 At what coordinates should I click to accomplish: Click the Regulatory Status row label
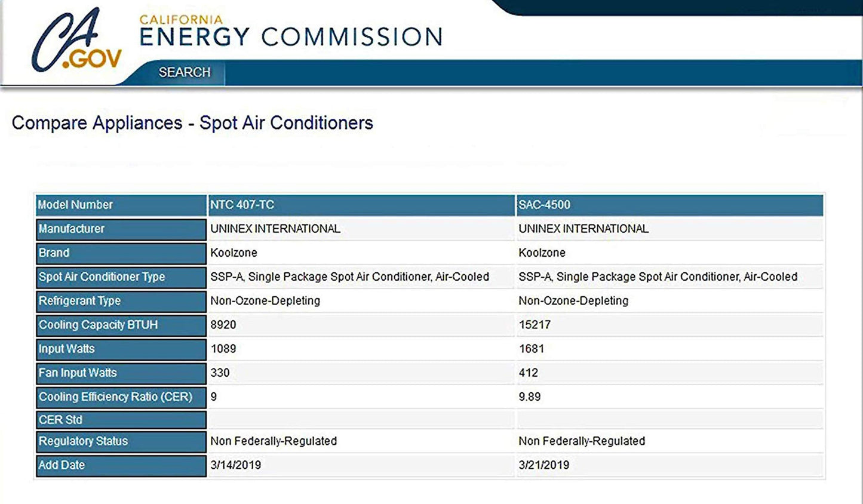tap(121, 441)
